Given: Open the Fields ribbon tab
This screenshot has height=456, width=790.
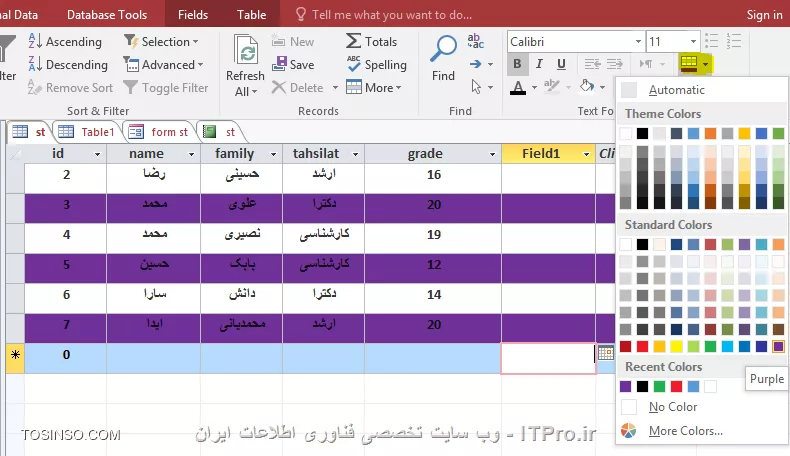Looking at the screenshot, I should coord(192,15).
